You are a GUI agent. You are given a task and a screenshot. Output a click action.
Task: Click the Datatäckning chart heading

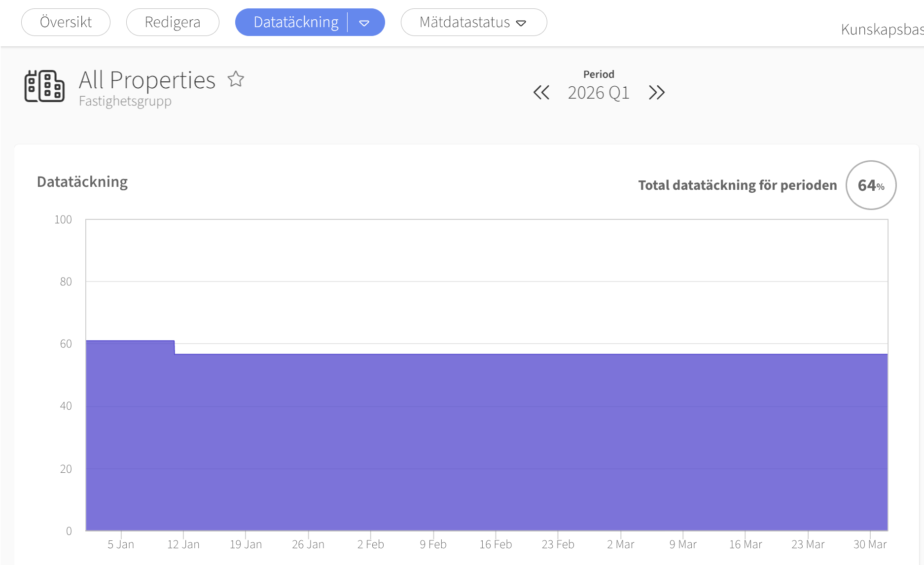[x=82, y=182]
